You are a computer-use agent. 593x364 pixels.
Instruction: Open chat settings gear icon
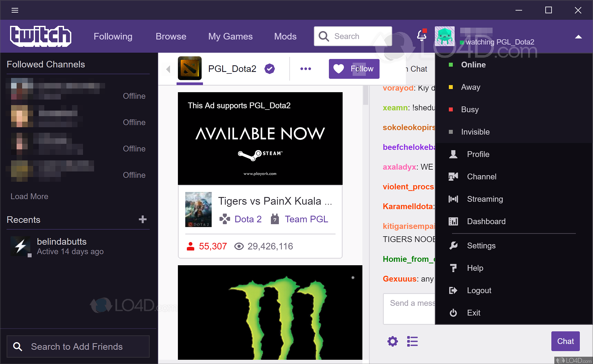392,341
